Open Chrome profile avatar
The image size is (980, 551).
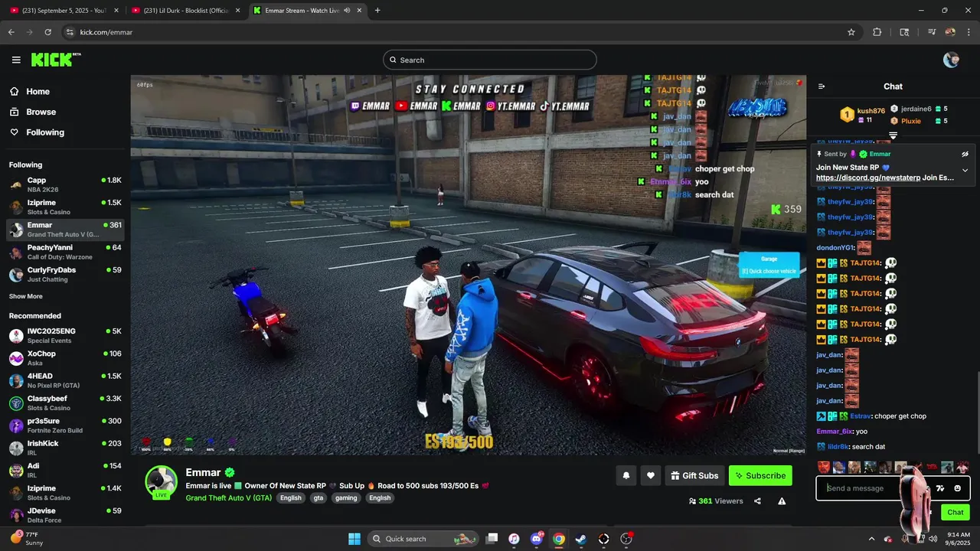[x=950, y=32]
